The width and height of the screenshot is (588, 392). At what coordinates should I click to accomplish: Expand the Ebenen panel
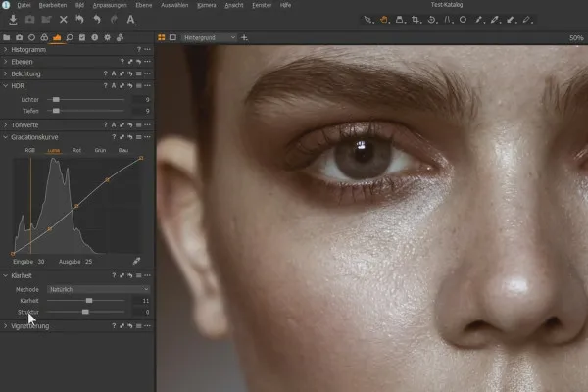tap(5, 62)
